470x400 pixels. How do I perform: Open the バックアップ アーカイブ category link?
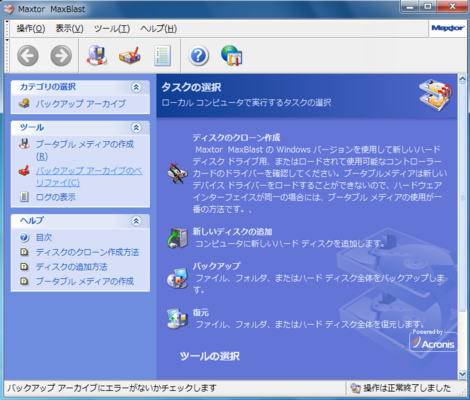coord(81,104)
